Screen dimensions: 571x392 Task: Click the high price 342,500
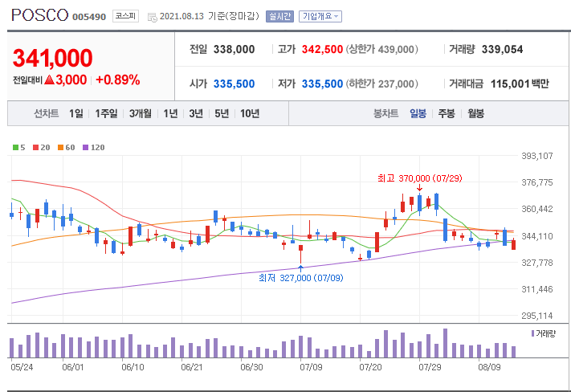322,50
